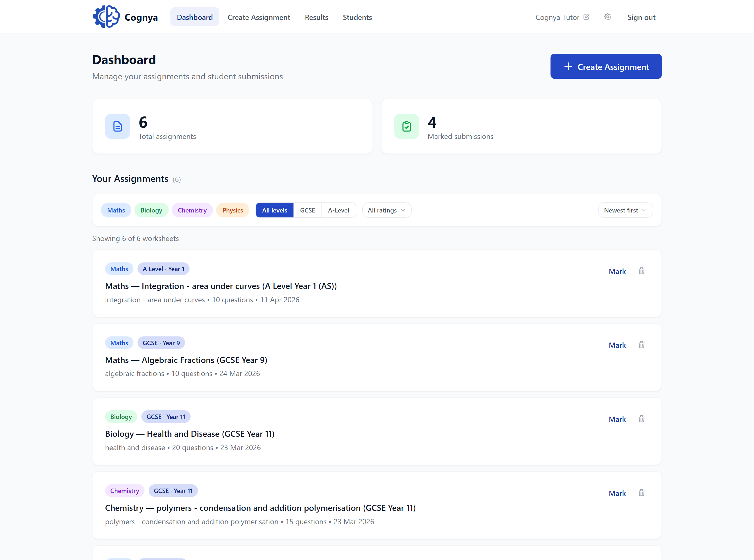Click the Cognya brain logo

[106, 16]
